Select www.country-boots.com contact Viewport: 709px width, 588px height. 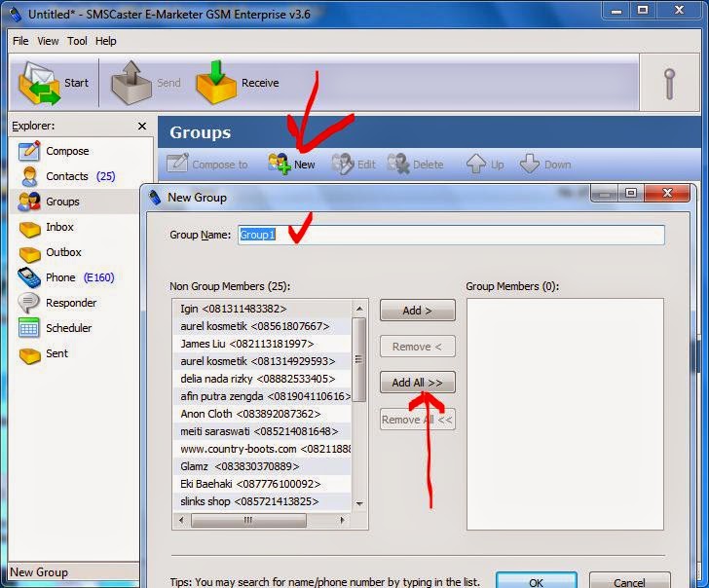262,449
